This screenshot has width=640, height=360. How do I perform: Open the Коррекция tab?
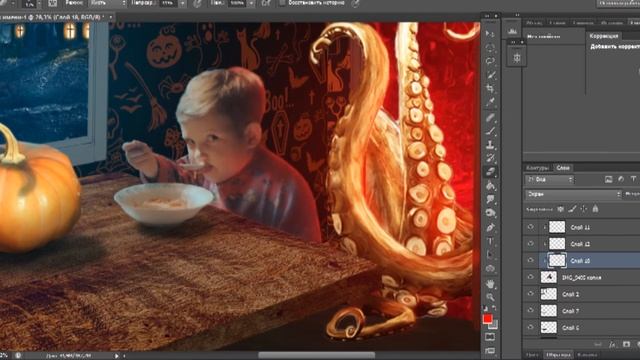pyautogui.click(x=604, y=36)
